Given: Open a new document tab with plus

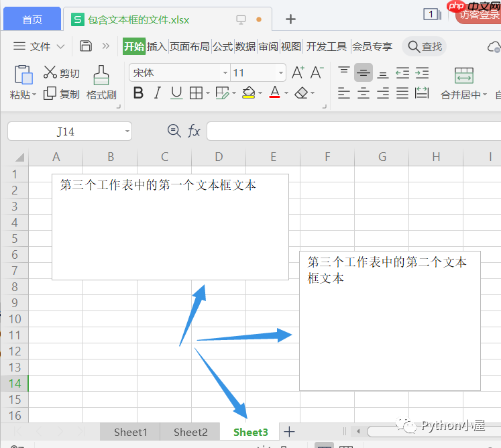Looking at the screenshot, I should [x=290, y=19].
